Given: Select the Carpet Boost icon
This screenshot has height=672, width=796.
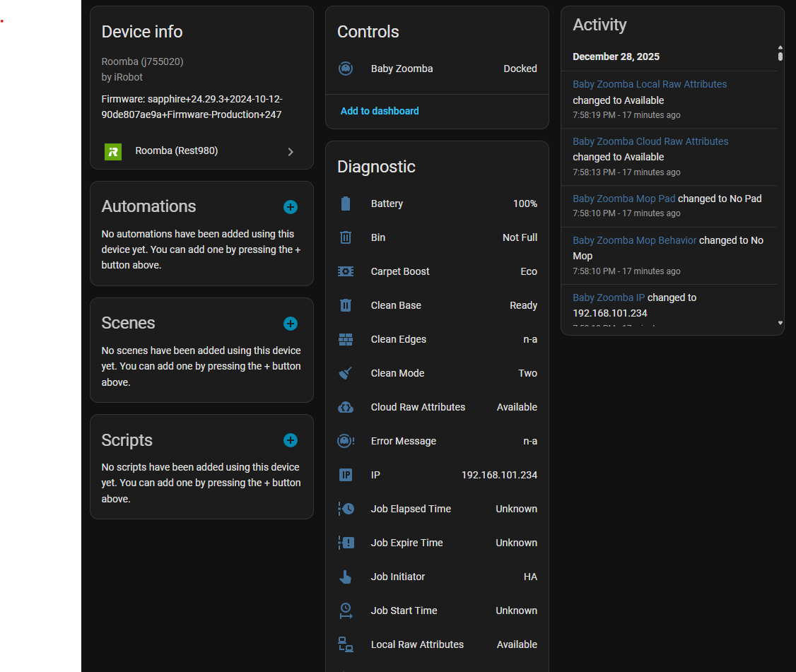Looking at the screenshot, I should 346,271.
